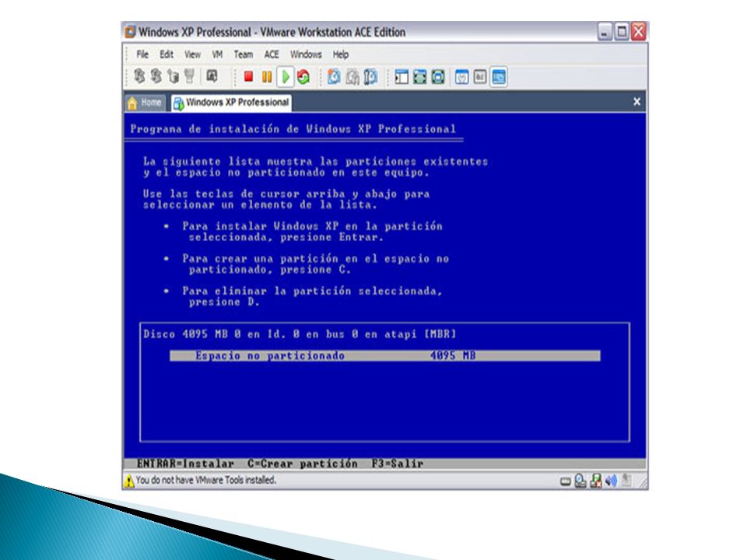Click the yellow warning icon in status bar
747x560 pixels.
point(129,481)
